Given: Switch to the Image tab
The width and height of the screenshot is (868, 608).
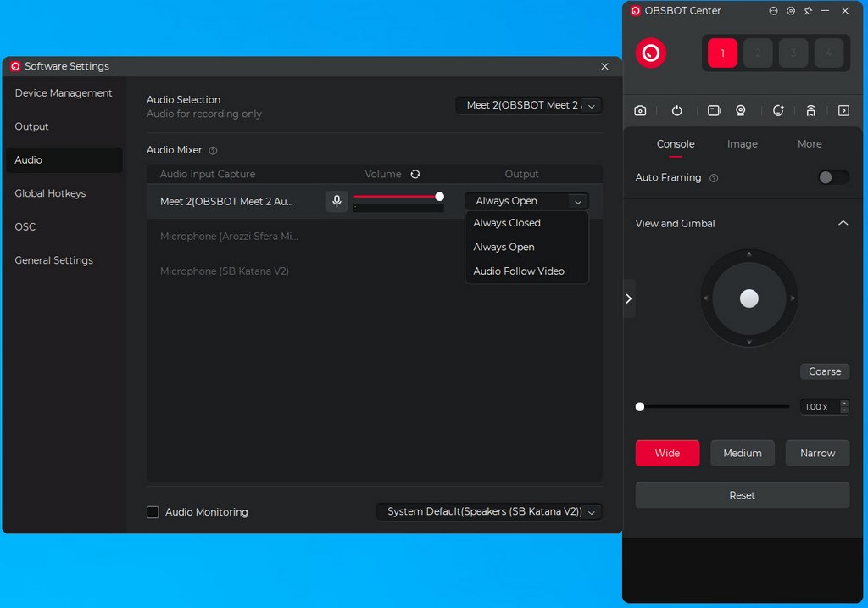Looking at the screenshot, I should pos(743,144).
